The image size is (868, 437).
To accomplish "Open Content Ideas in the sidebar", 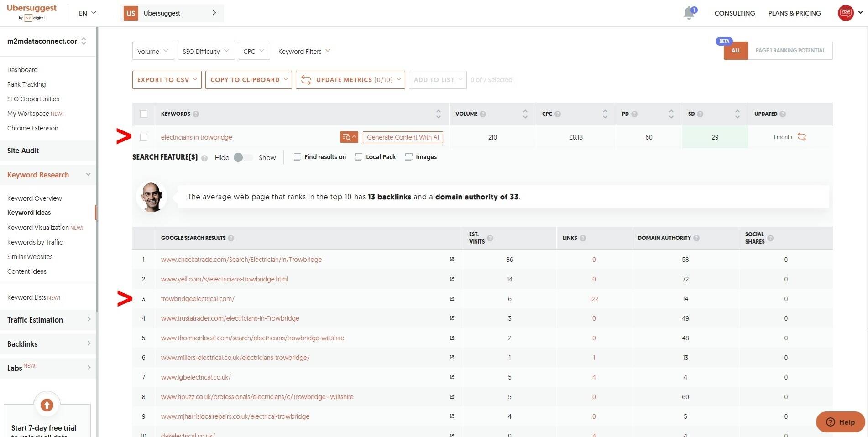I will [x=27, y=271].
